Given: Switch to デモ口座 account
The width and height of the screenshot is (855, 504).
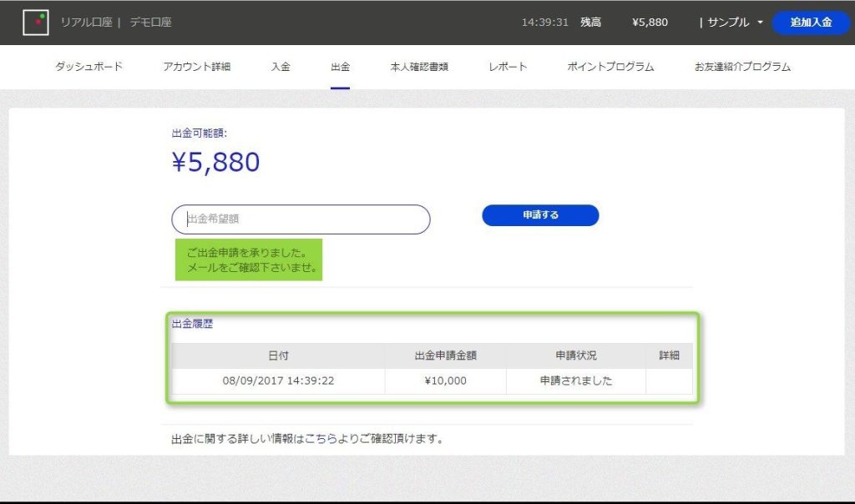Looking at the screenshot, I should [x=150, y=23].
